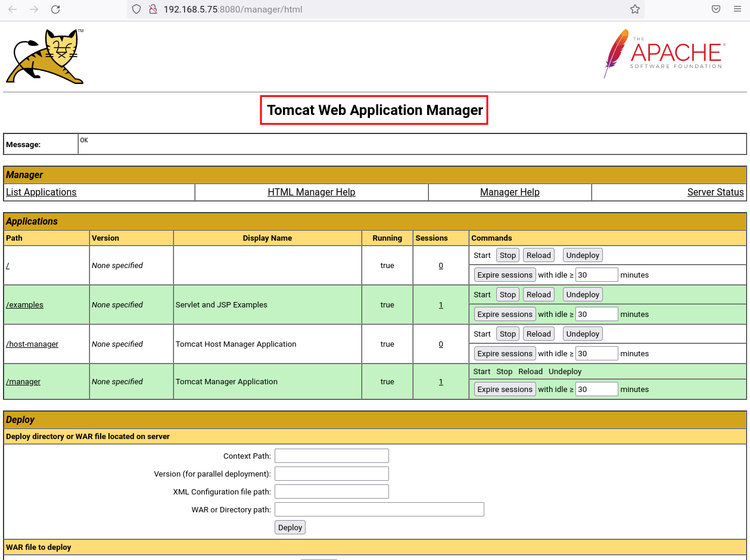The image size is (750, 560).
Task: Click the WAR or Directory path field
Action: [379, 509]
